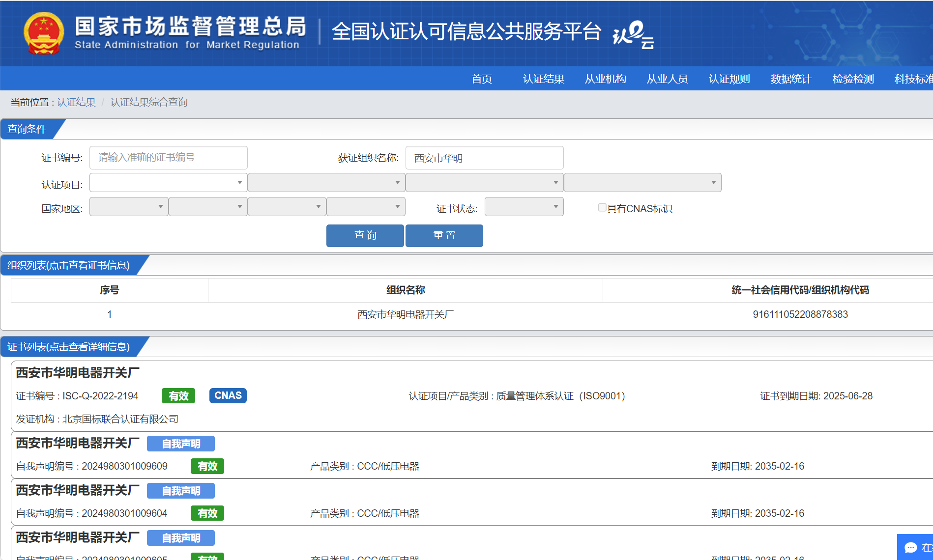Click 有效 badge of declaration 2024980301009604
This screenshot has width=933, height=560.
tap(207, 513)
